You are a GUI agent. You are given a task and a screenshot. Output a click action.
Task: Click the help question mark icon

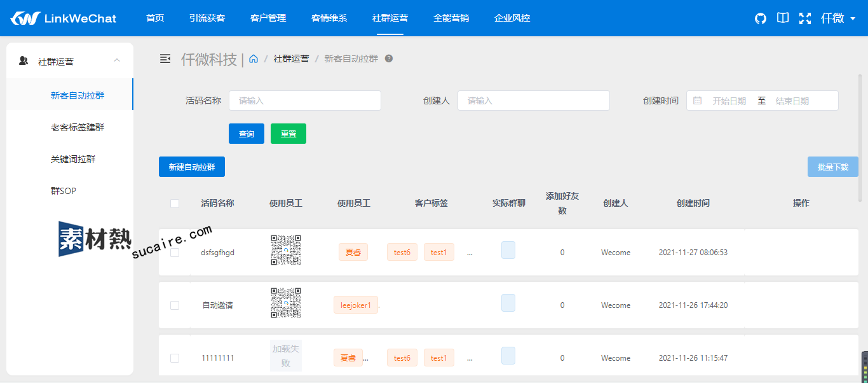pyautogui.click(x=389, y=59)
